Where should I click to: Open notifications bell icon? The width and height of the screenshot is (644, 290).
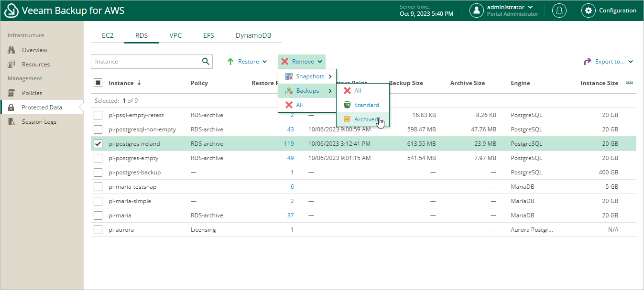tap(559, 11)
